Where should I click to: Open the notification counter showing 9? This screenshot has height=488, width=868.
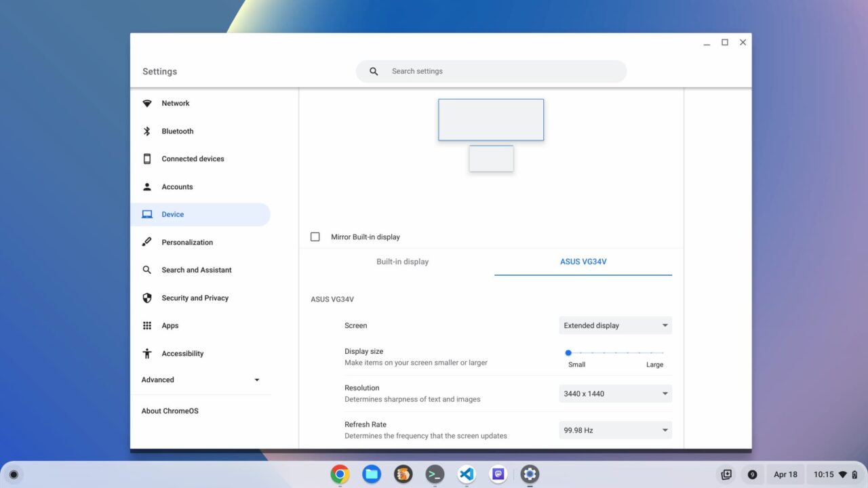(752, 474)
